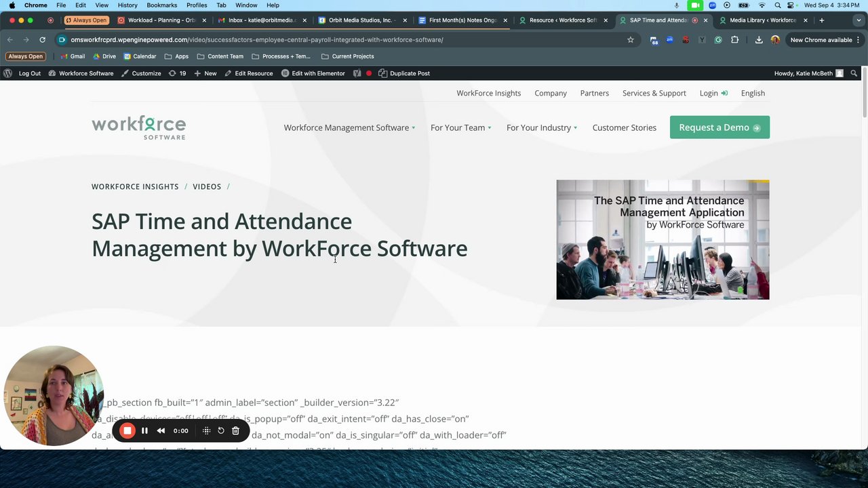Pause the screen recording
This screenshot has width=868, height=488.
tap(144, 430)
